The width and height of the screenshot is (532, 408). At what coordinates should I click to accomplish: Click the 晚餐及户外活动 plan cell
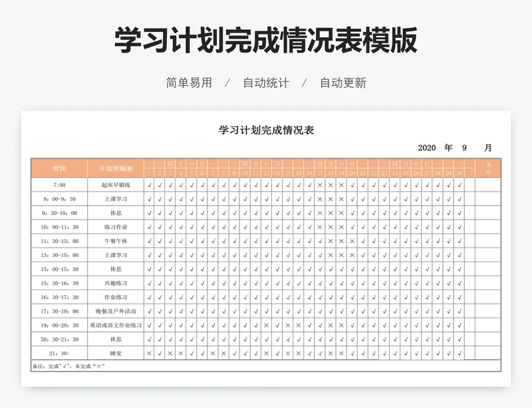[116, 311]
